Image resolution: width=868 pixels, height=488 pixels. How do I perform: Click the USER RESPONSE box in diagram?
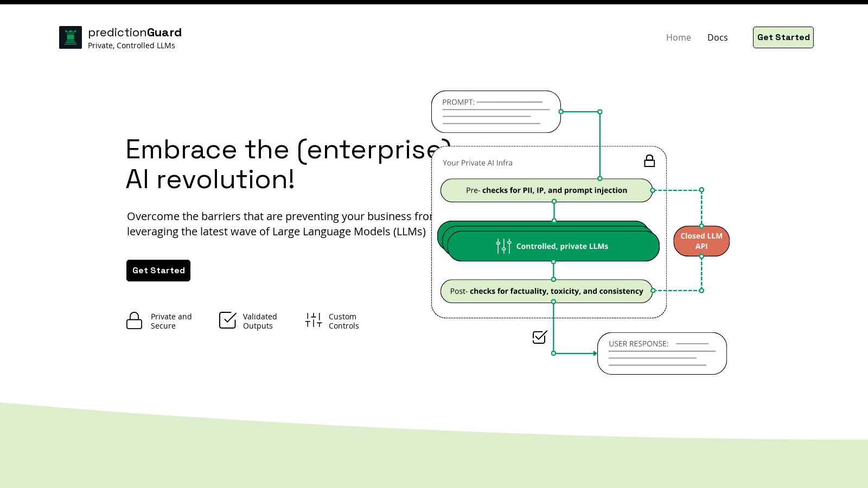[x=662, y=354]
